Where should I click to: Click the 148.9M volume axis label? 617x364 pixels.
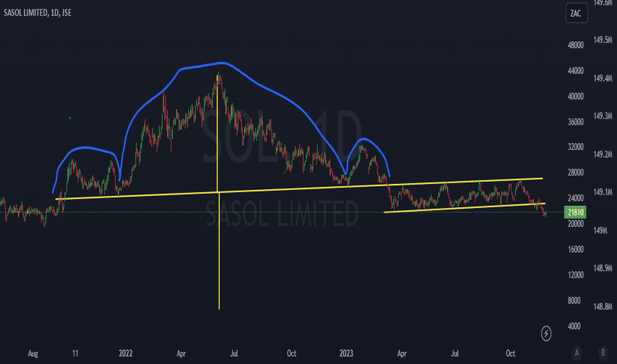coord(603,269)
